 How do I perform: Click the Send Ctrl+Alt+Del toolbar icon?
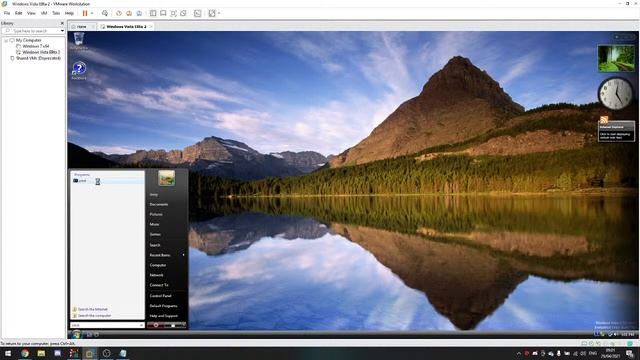pyautogui.click(x=104, y=13)
